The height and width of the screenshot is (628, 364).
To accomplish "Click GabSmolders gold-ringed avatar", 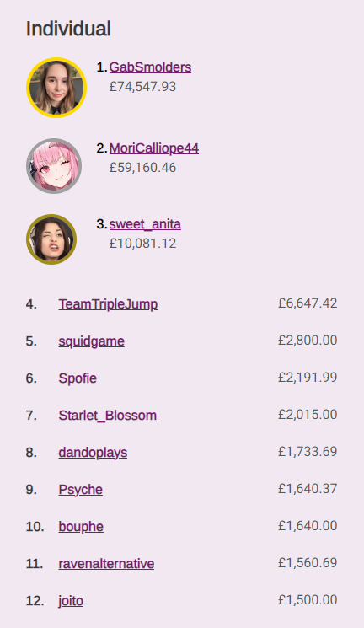I will coord(56,88).
